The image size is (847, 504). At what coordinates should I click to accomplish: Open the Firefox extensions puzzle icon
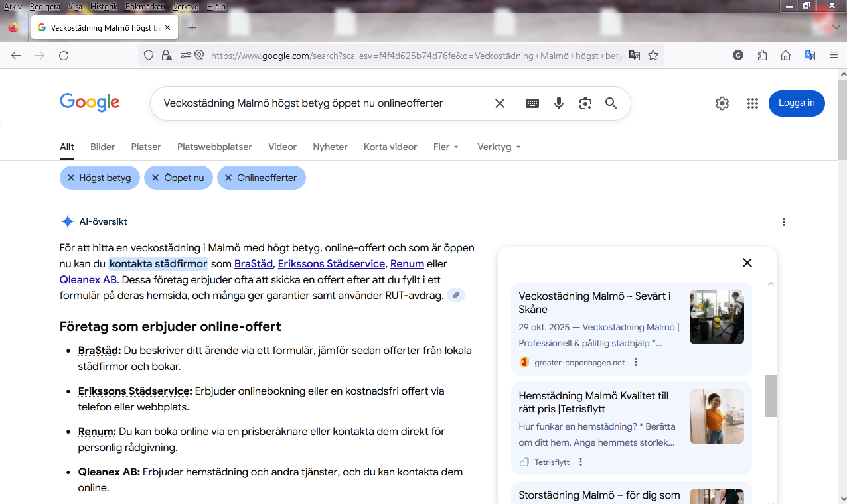pos(762,56)
